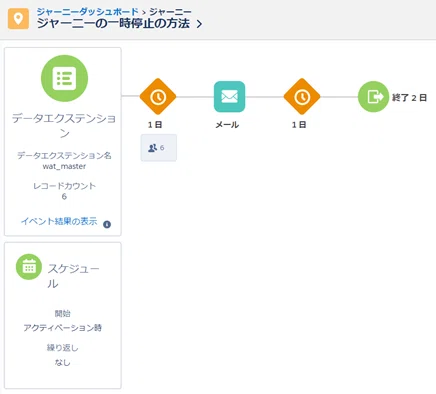Click the orange location pin Journey Builder icon

click(18, 18)
